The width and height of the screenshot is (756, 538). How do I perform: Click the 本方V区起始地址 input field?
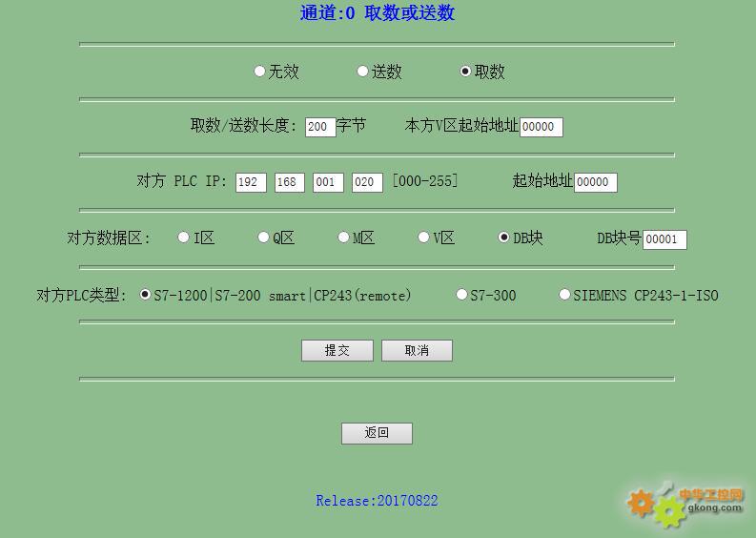541,128
